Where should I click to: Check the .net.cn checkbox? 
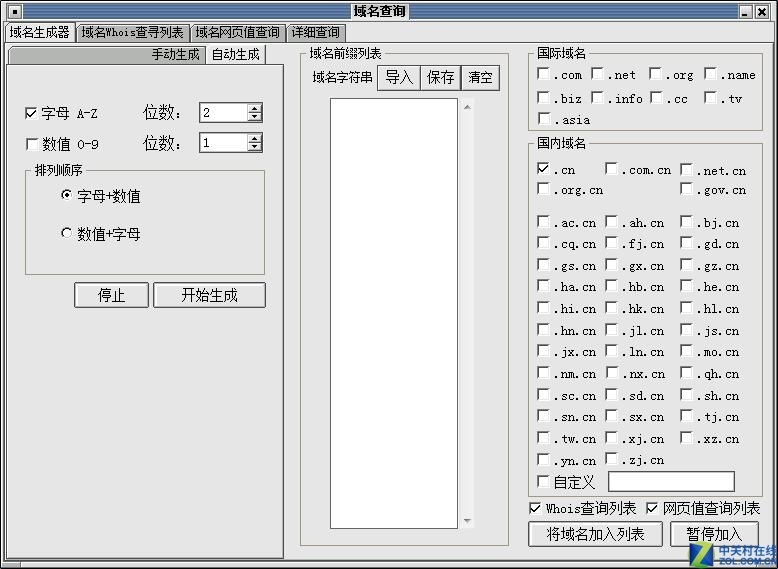click(687, 170)
